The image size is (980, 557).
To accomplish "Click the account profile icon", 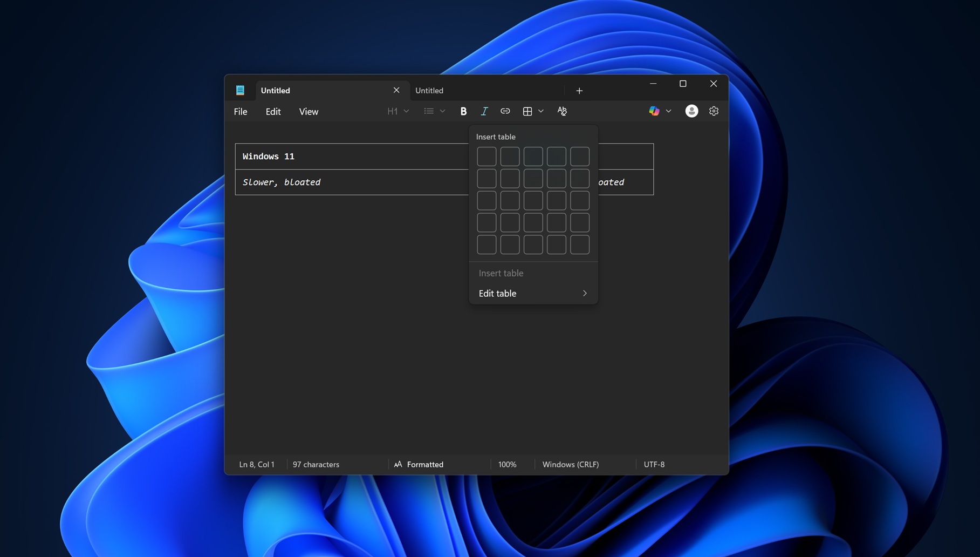I will 691,111.
